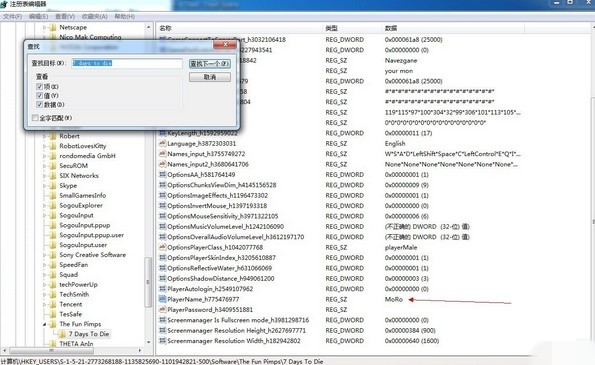Click the 取消 button in find dialog
595x365 pixels.
point(209,77)
